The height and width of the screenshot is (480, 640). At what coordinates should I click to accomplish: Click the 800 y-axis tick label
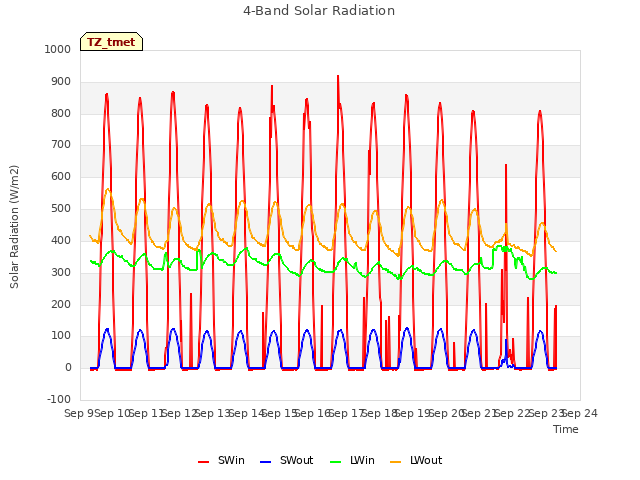[x=61, y=113]
